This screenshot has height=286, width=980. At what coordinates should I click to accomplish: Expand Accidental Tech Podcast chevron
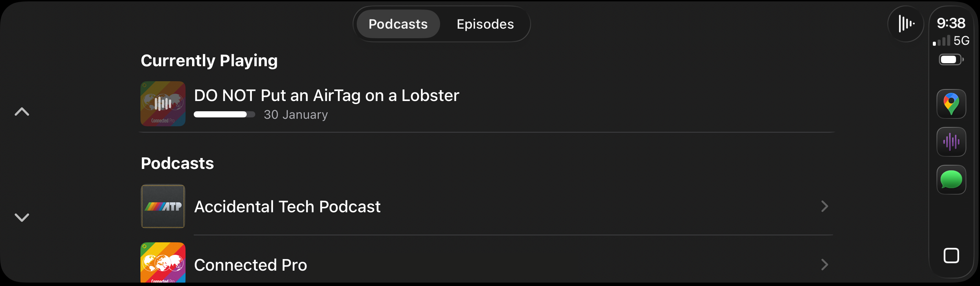824,206
